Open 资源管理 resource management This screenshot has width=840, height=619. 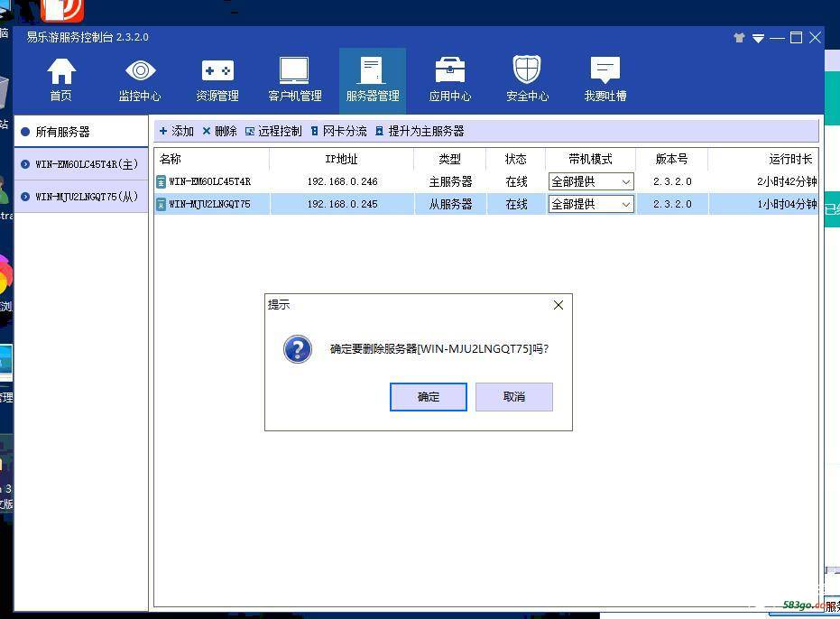coord(217,79)
